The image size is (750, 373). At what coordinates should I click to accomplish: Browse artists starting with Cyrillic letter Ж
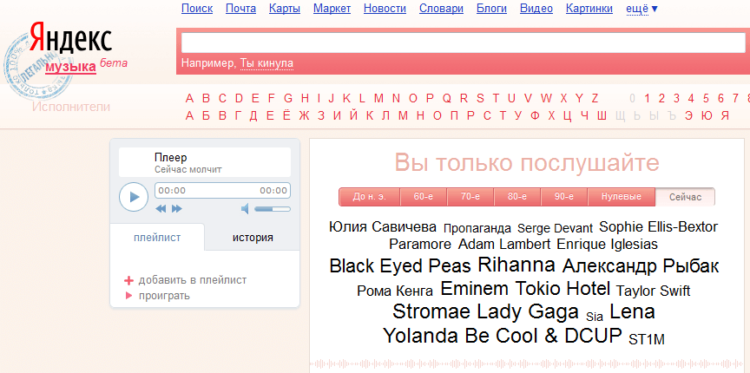(304, 116)
